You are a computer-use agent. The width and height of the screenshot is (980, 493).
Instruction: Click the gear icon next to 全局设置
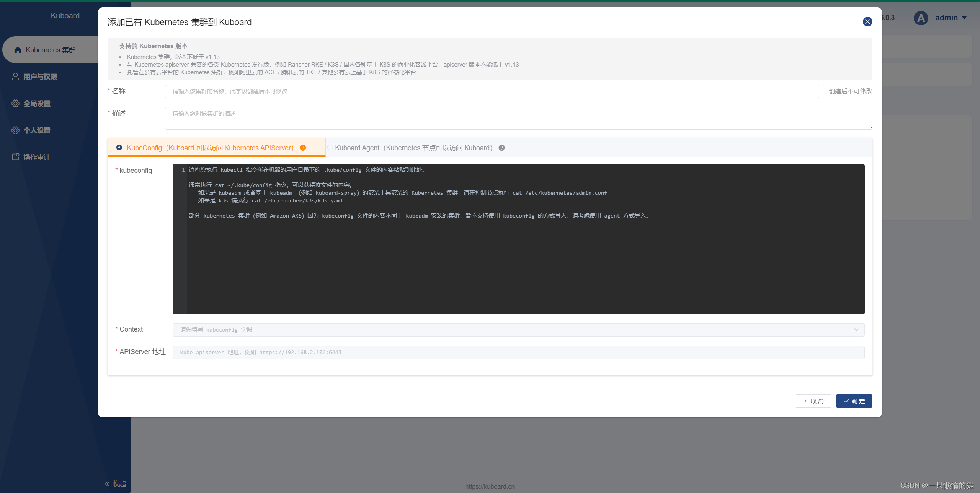click(x=15, y=104)
